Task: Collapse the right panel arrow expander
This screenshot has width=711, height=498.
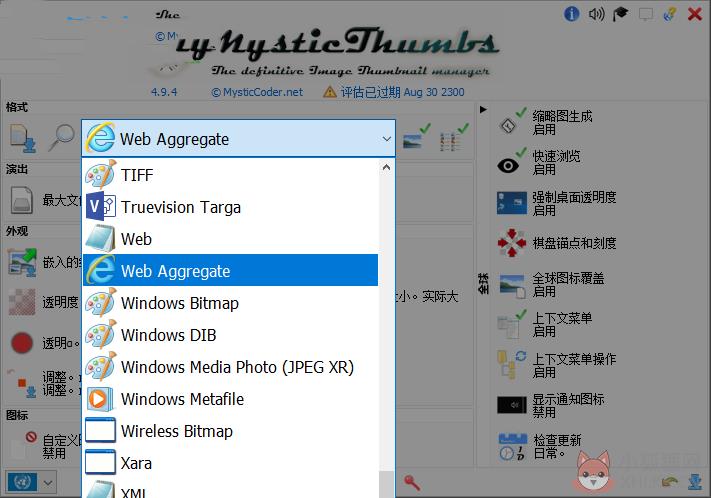Action: [483, 109]
